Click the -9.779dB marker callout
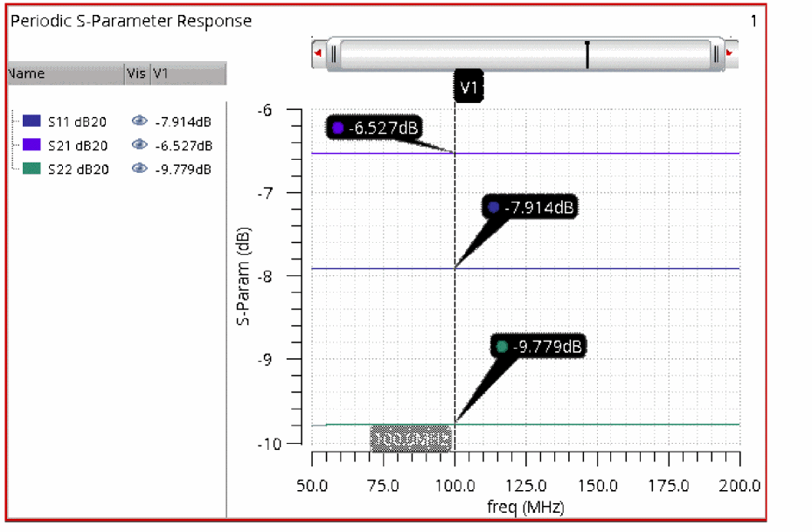Image resolution: width=812 pixels, height=532 pixels. 538,346
